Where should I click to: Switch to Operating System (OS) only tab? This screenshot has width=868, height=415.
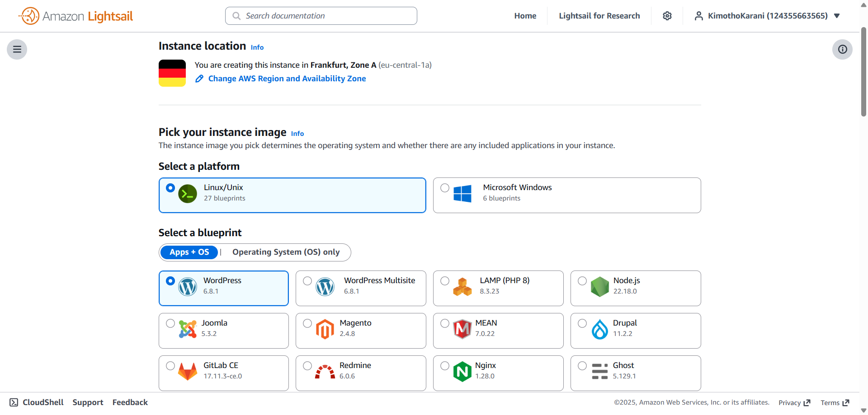[286, 252]
